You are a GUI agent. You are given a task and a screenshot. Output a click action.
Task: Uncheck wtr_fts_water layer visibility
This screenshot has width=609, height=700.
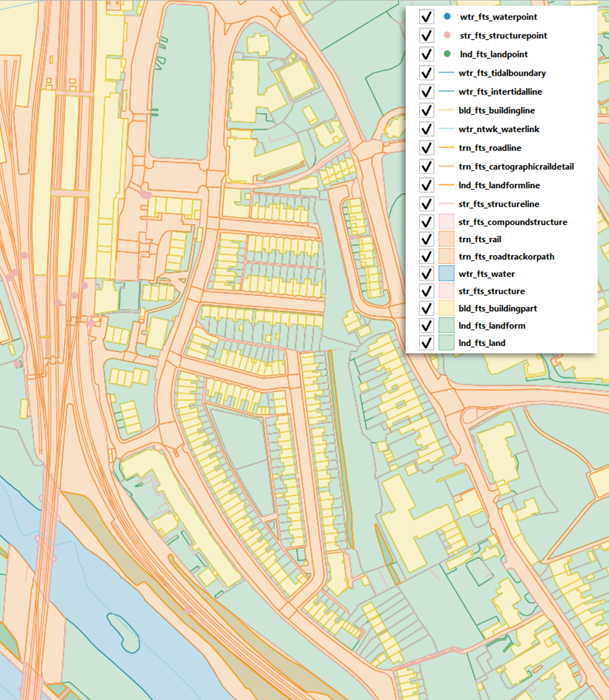coord(426,274)
